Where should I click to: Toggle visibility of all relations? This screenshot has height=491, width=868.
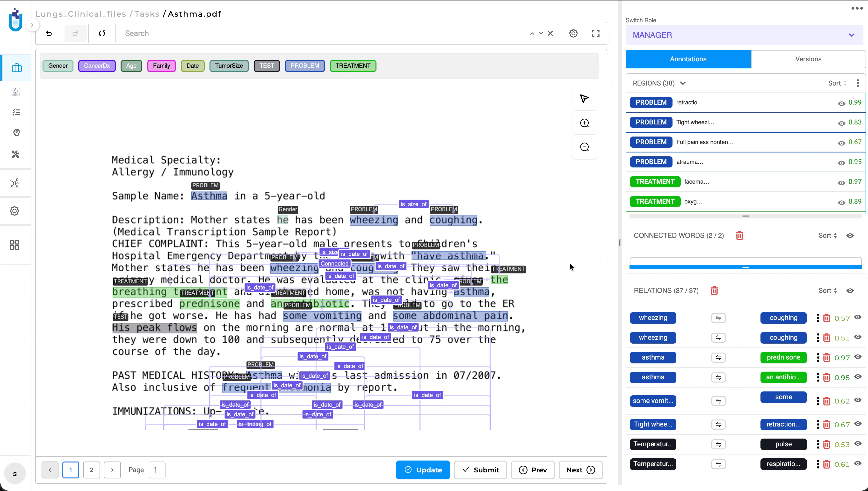coord(850,290)
